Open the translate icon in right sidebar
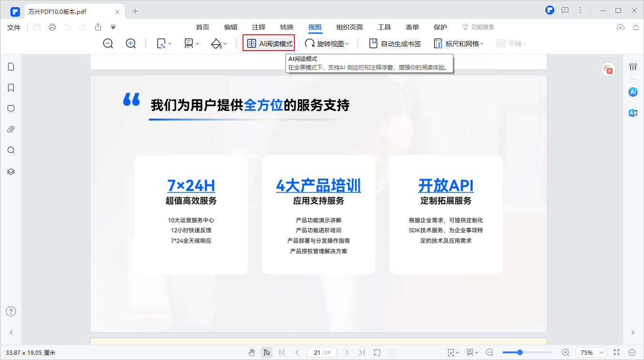This screenshot has height=360, width=644. point(633,113)
